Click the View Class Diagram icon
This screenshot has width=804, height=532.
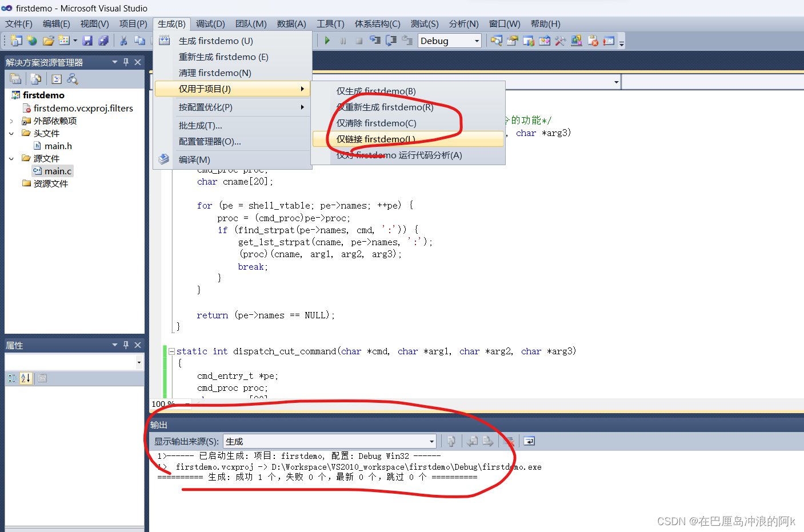(72, 79)
